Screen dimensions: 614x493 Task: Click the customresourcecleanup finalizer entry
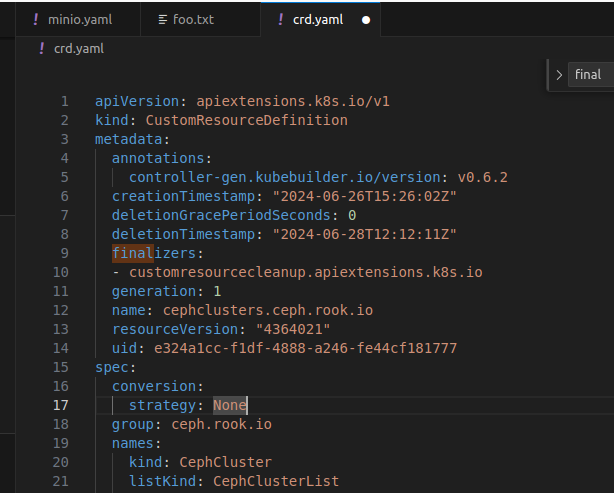click(303, 272)
